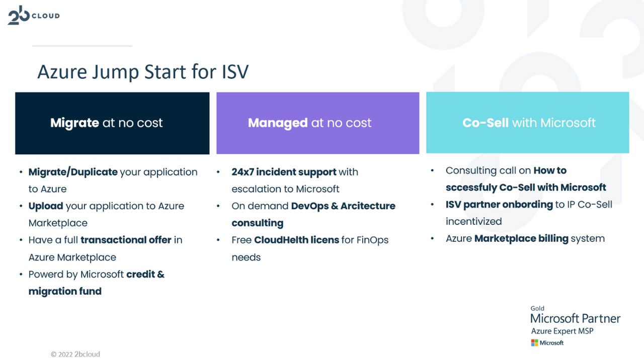644x362 pixels.
Task: Click the 'Azure Expert MSP' label
Action: (x=562, y=331)
